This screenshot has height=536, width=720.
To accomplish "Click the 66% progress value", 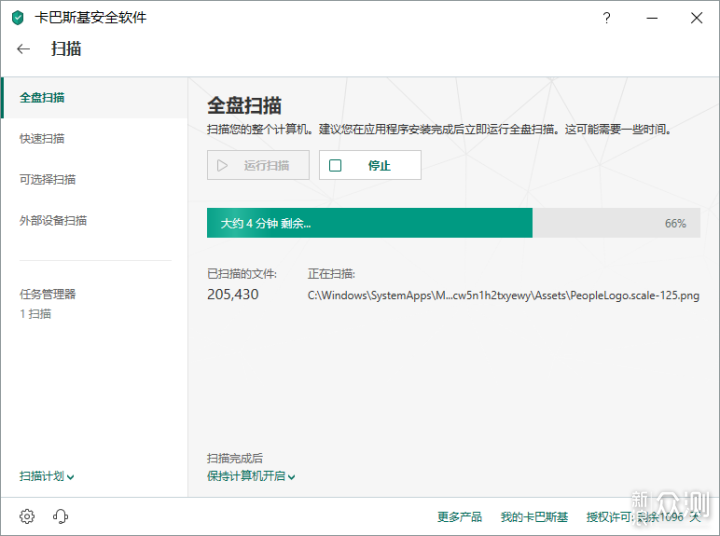I will click(x=675, y=224).
